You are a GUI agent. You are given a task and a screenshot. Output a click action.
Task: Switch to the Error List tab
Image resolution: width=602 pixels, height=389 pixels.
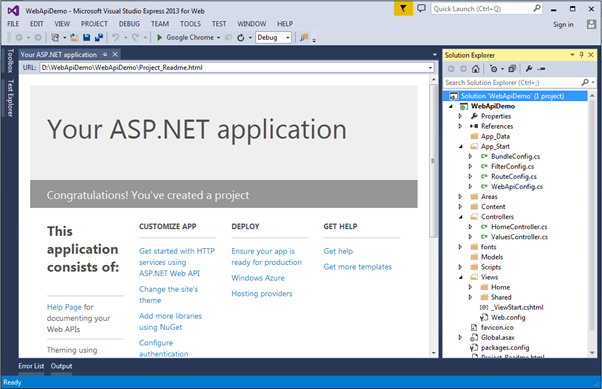(31, 366)
